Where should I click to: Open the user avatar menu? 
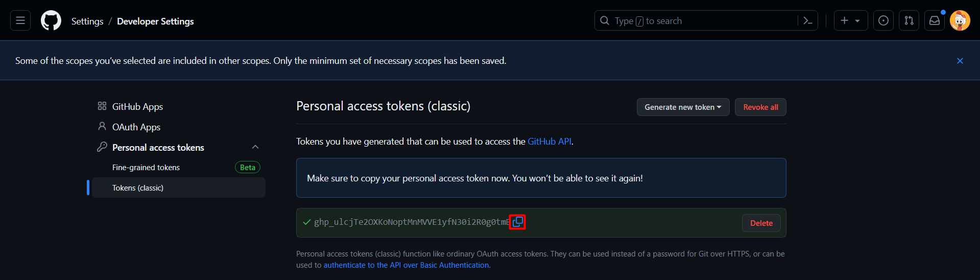click(960, 21)
